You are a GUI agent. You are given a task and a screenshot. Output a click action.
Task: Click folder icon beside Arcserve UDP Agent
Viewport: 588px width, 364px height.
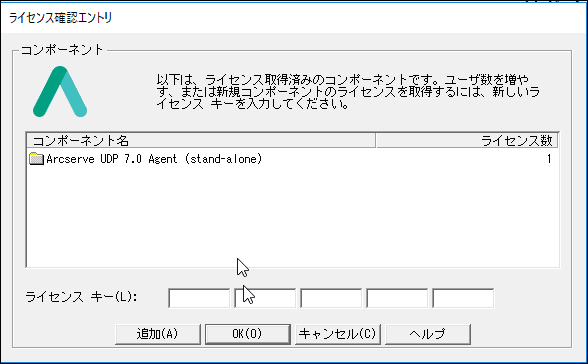coord(36,159)
